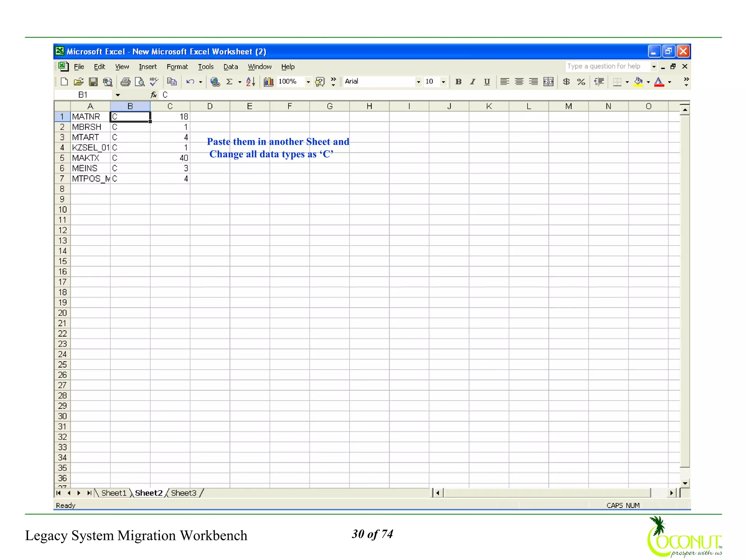This screenshot has height=560, width=747.
Task: Click the horizontal scrollbar right arrow
Action: tap(671, 493)
